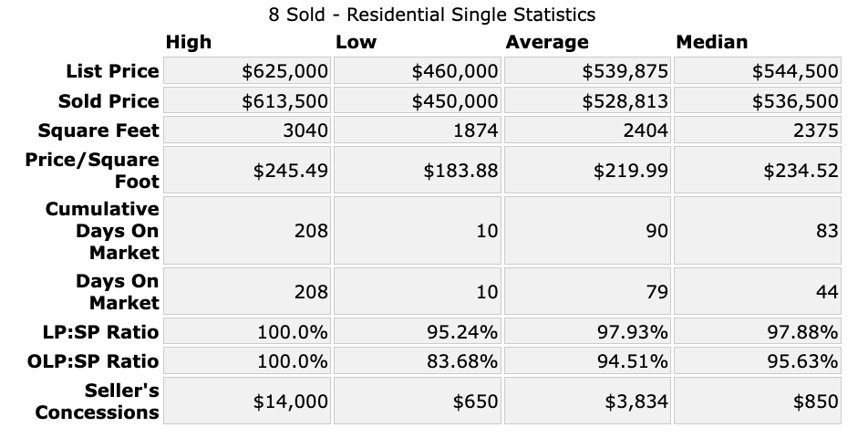Select the Median Days On Market 44

pyautogui.click(x=827, y=292)
